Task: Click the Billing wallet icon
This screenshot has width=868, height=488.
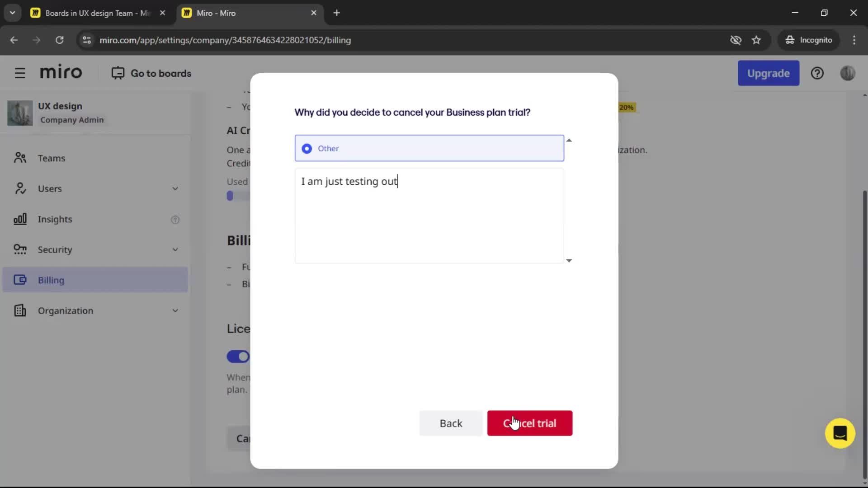Action: click(20, 280)
